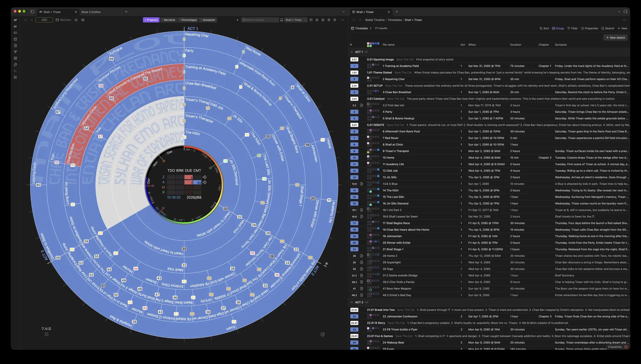Click the terminal command icon in the left ribbon

pyautogui.click(x=15, y=71)
